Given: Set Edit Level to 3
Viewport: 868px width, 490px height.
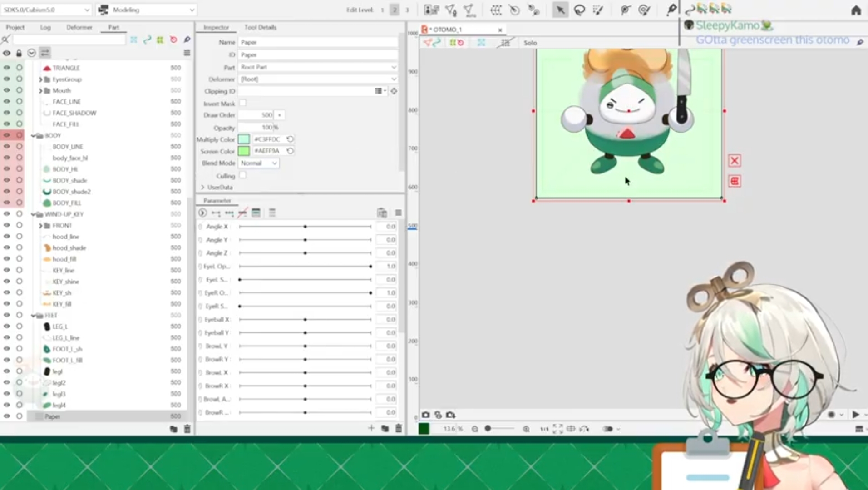Looking at the screenshot, I should 407,10.
